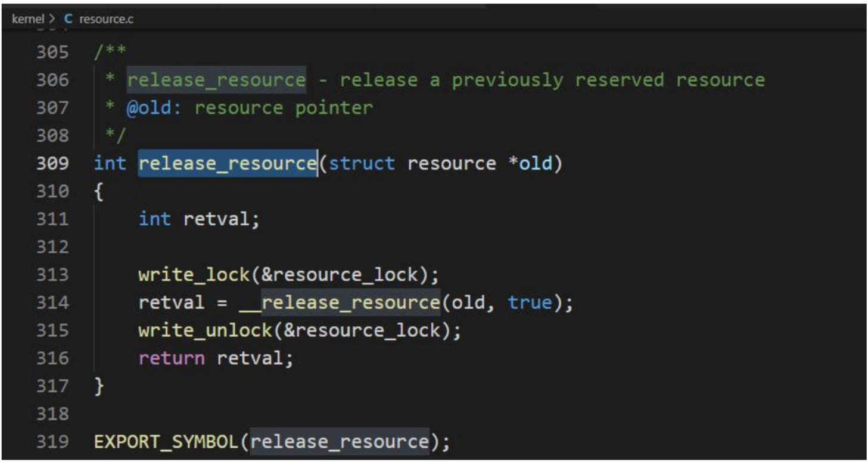This screenshot has height=462, width=868.
Task: Click closing brace on line 317
Action: [x=99, y=386]
